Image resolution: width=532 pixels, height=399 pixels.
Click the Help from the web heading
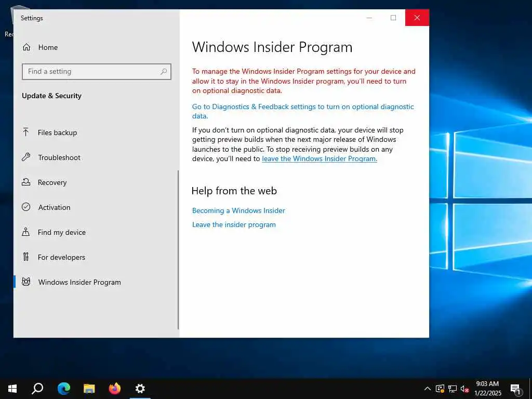pyautogui.click(x=234, y=191)
